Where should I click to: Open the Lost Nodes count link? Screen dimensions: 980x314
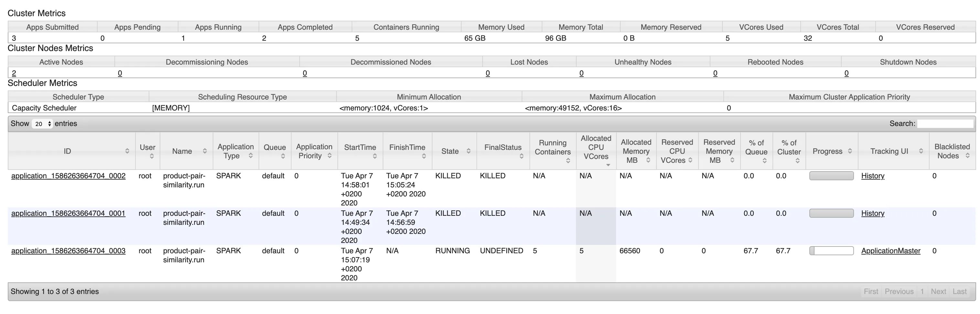pos(488,73)
